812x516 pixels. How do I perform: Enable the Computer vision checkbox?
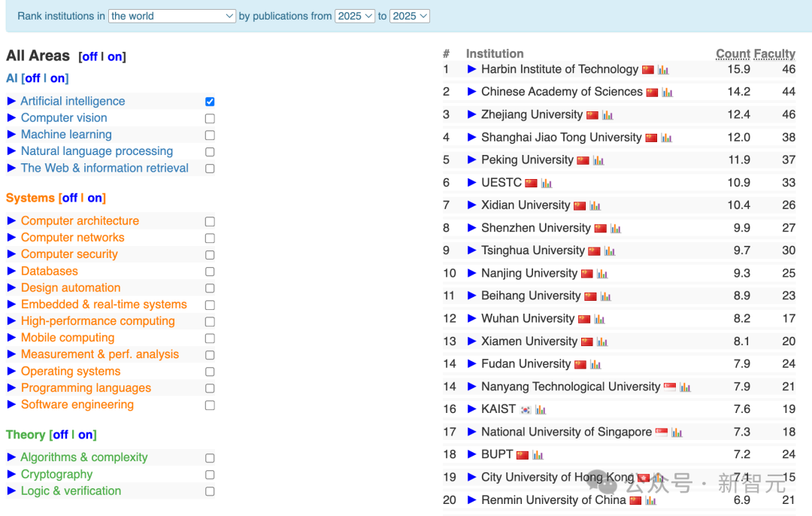click(210, 119)
